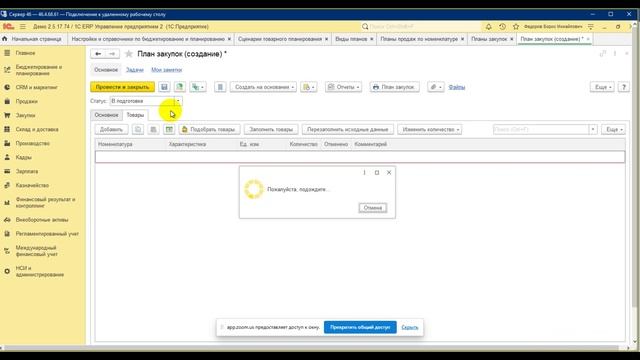Navigate back with left arrow button

click(98, 54)
